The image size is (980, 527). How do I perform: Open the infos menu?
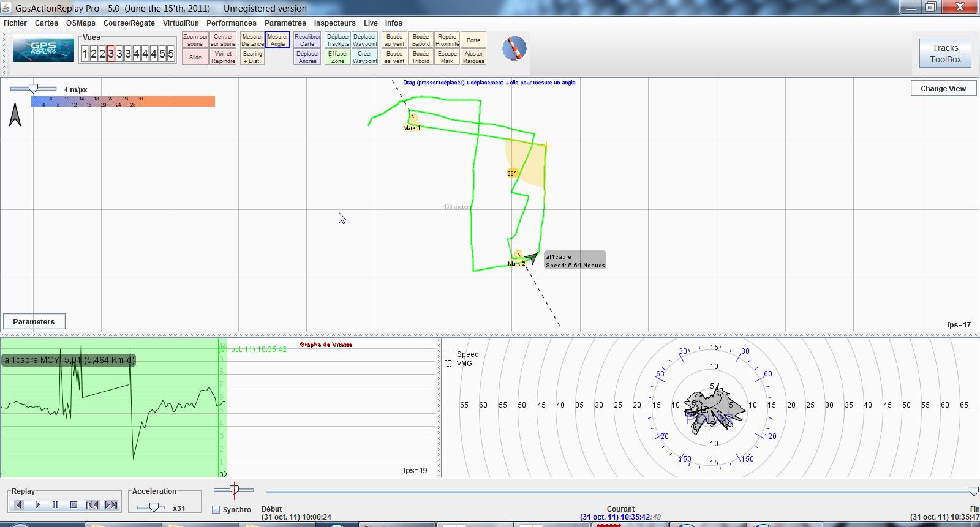point(394,23)
